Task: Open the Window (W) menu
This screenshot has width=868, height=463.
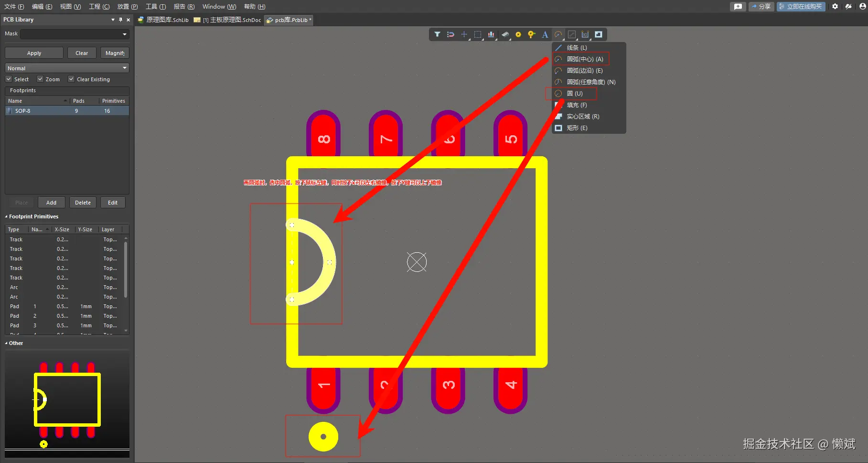Action: pyautogui.click(x=219, y=7)
